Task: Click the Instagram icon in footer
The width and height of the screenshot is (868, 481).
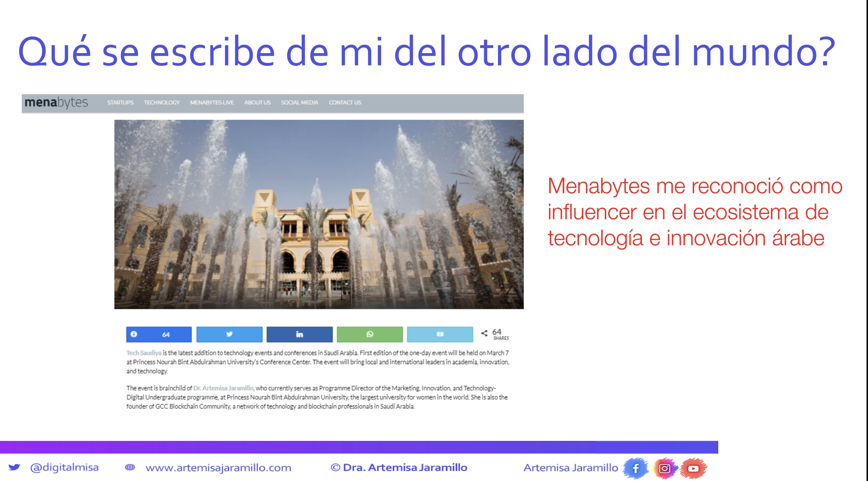Action: point(664,468)
